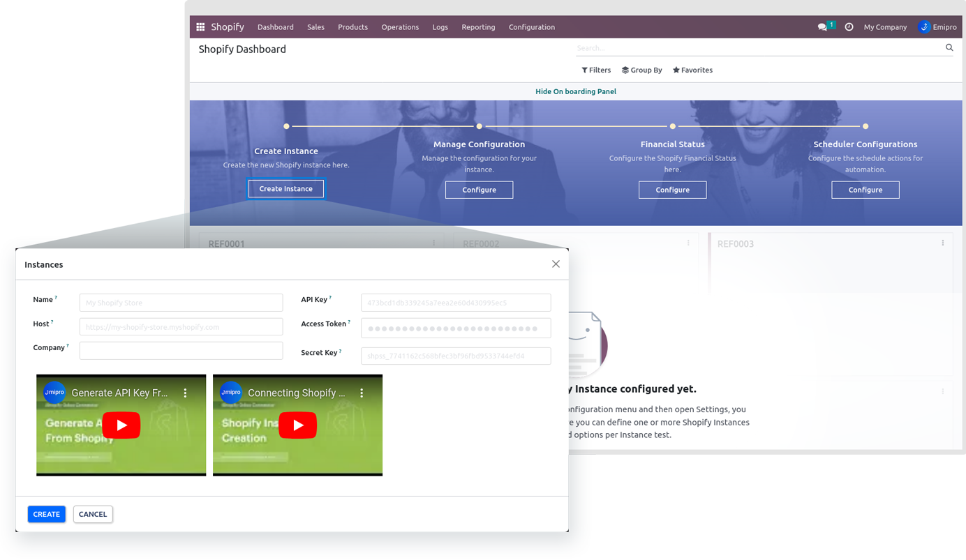The height and width of the screenshot is (560, 966).
Task: Open the Filters dropdown
Action: click(596, 70)
